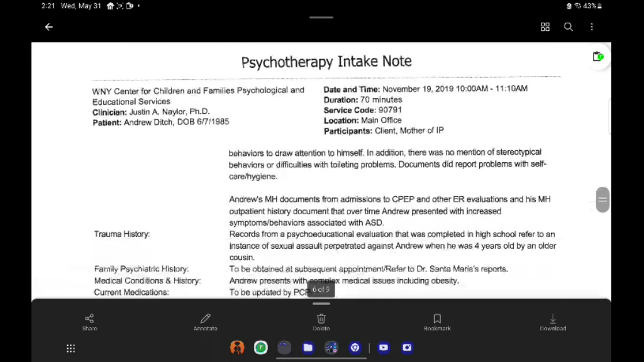Tap the Service Code 90791 text

(363, 110)
